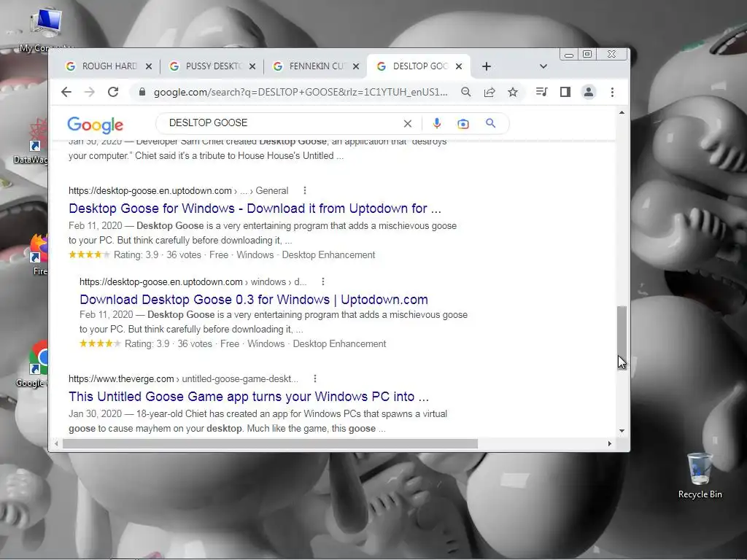
Task: Minimize the Chrome window
Action: (x=569, y=54)
